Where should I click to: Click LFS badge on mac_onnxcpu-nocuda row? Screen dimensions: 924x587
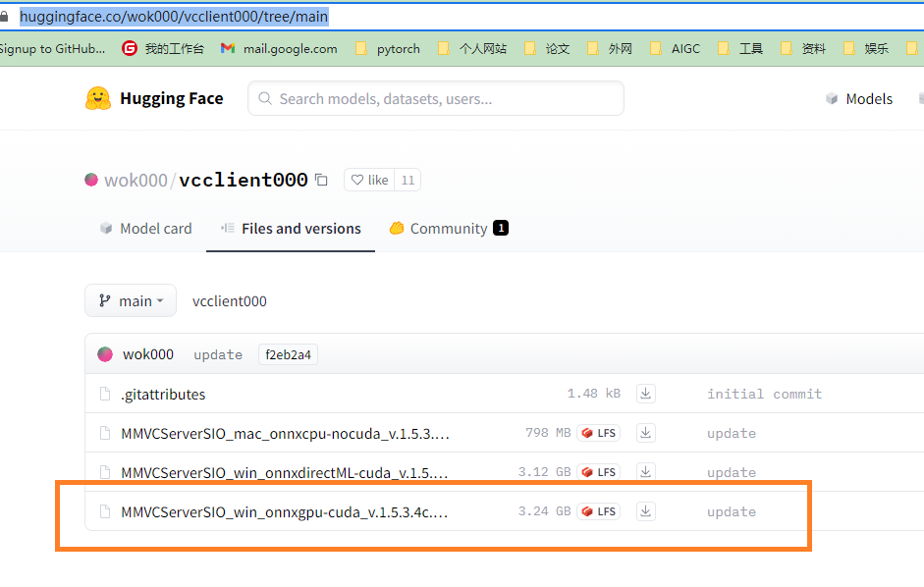[x=599, y=433]
